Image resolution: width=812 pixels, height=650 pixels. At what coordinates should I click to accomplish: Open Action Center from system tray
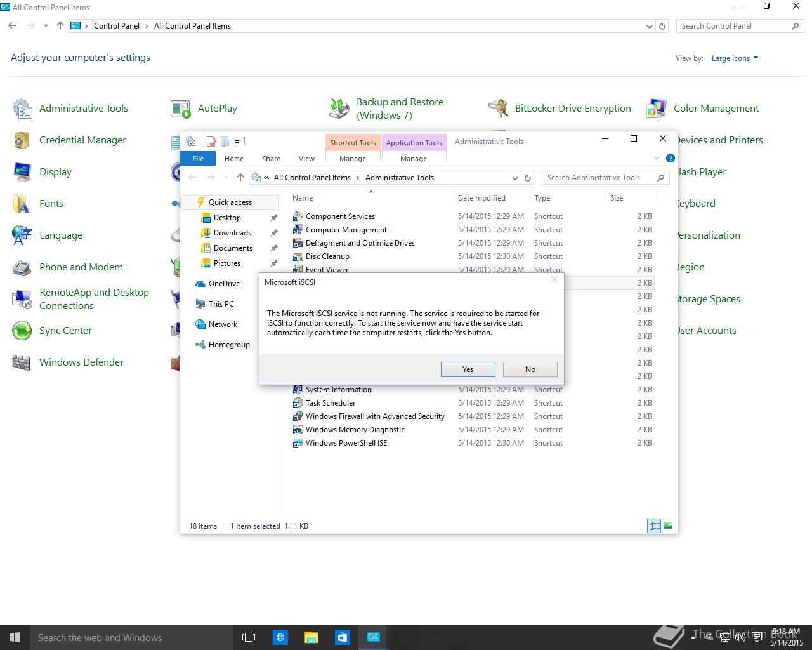756,637
